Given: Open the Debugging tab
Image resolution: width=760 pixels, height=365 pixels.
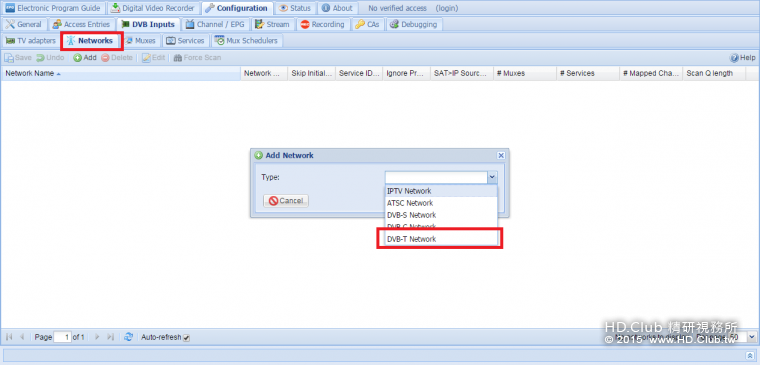Looking at the screenshot, I should tap(414, 24).
